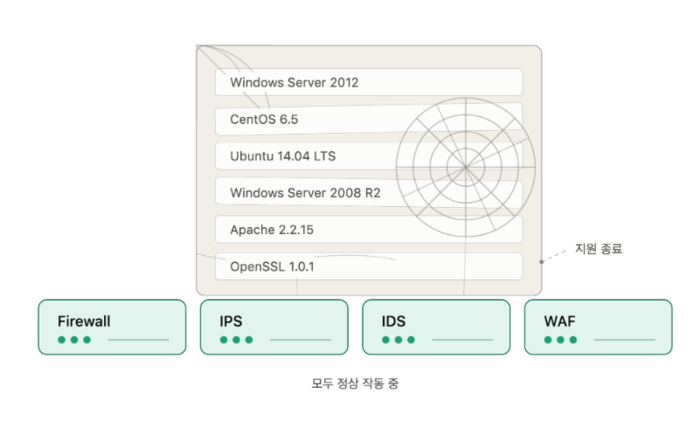Select the OpenSSL 1.0.1 row

[x=369, y=267]
